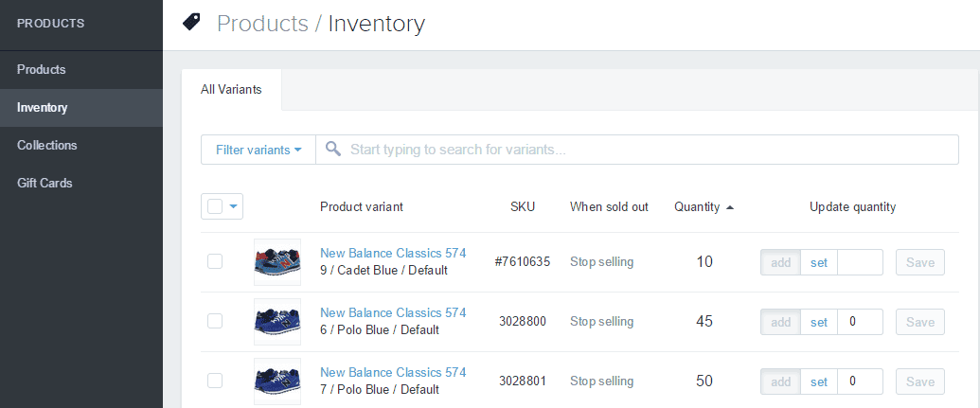Image resolution: width=980 pixels, height=408 pixels.
Task: Toggle the select-all variants checkbox
Action: tap(215, 206)
